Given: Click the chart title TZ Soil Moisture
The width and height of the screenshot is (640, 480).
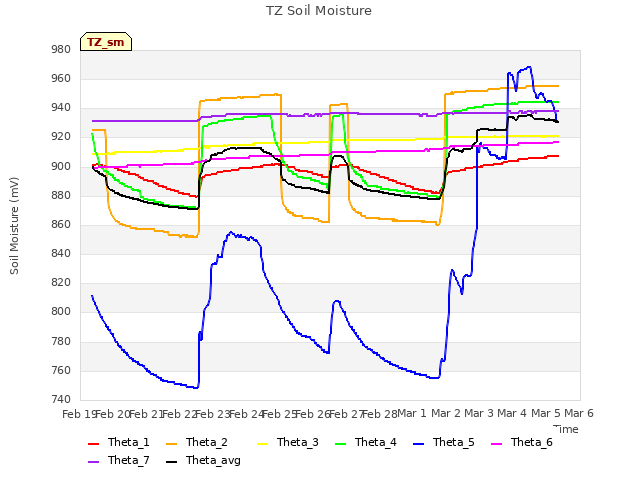Looking at the screenshot, I should point(319,11).
